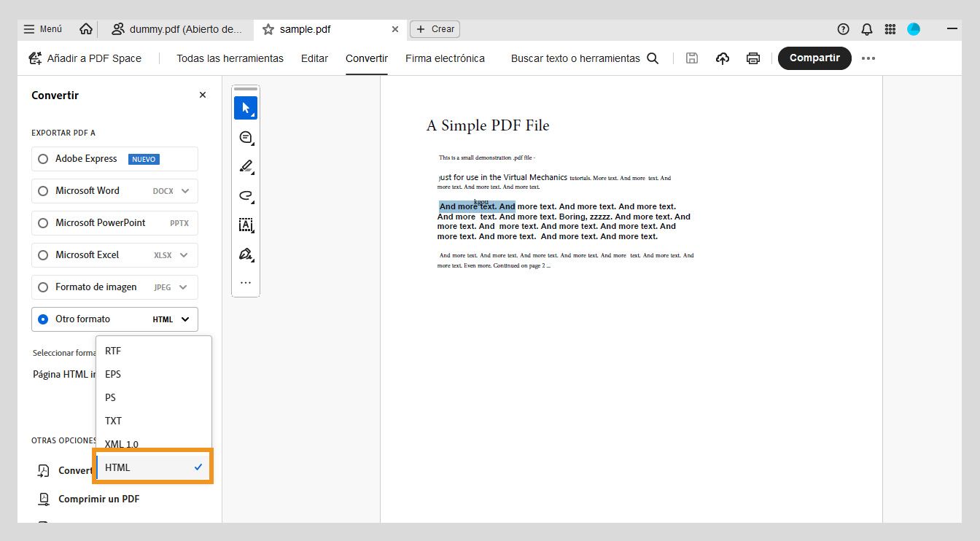Open the hamburger Menú button
980x541 pixels.
click(x=43, y=29)
